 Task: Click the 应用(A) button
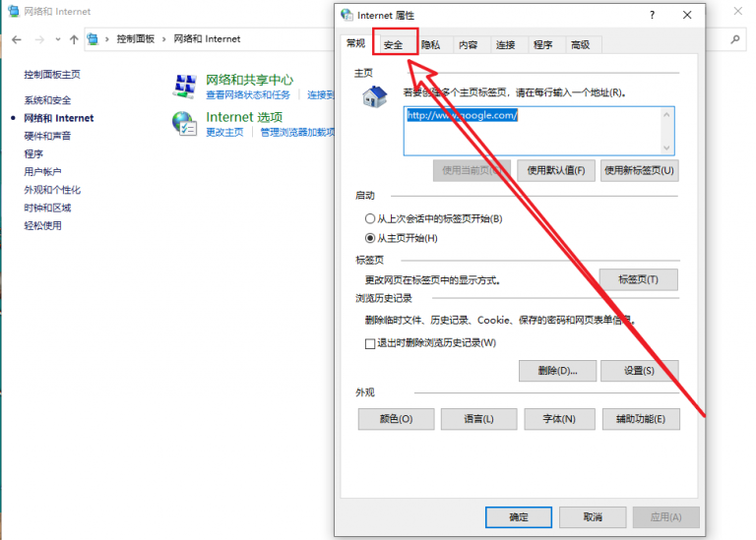665,516
